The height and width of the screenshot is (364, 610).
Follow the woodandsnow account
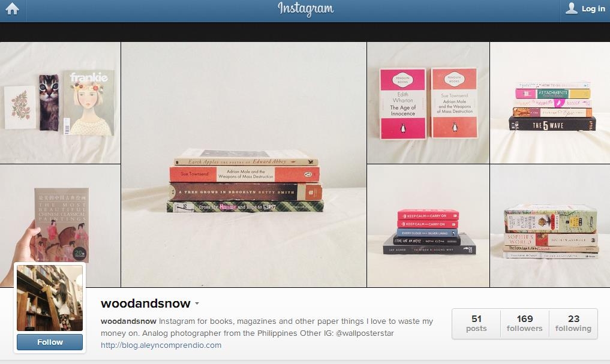click(50, 342)
